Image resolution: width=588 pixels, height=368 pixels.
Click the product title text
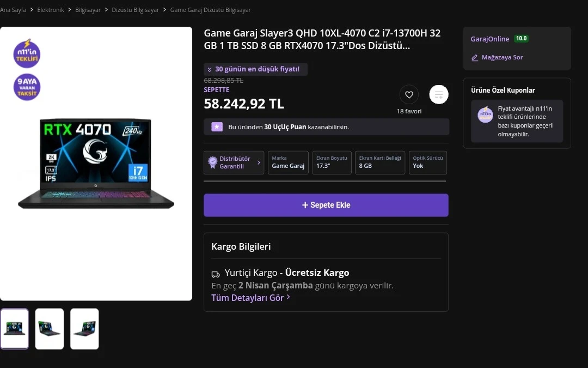click(322, 39)
